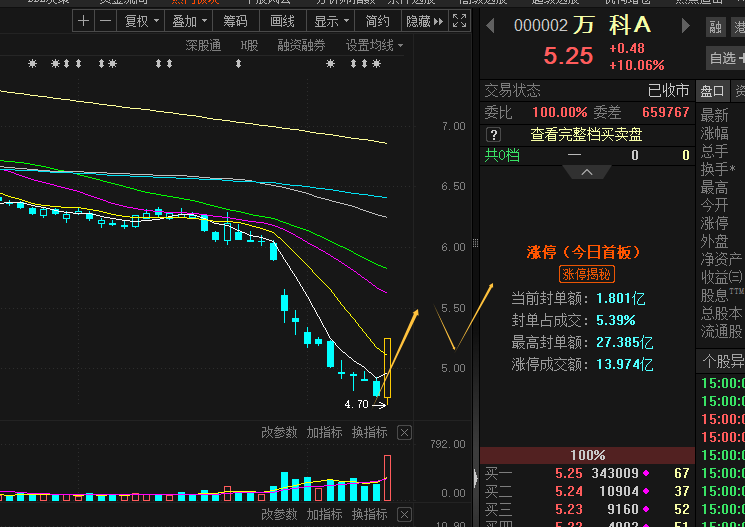Click 隐藏 to hide the side panel
This screenshot has width=745, height=527.
[424, 21]
